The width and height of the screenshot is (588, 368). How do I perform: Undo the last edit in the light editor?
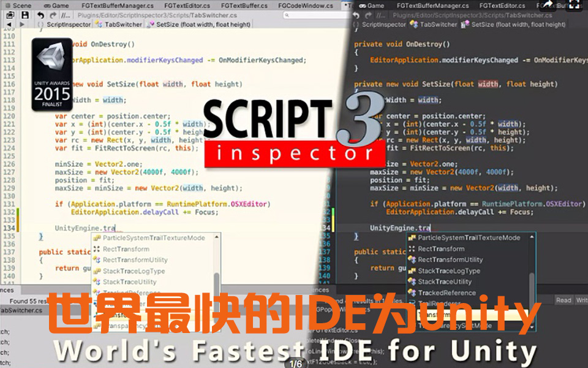coord(40,15)
